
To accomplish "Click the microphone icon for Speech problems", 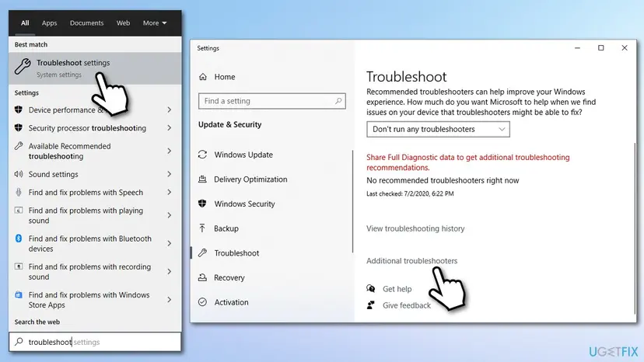I will [x=19, y=192].
